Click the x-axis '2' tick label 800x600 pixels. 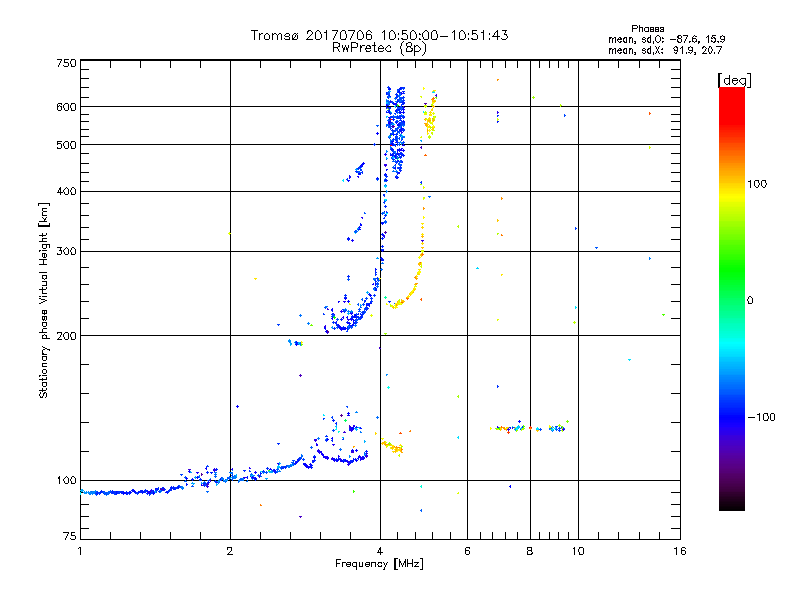coord(230,551)
